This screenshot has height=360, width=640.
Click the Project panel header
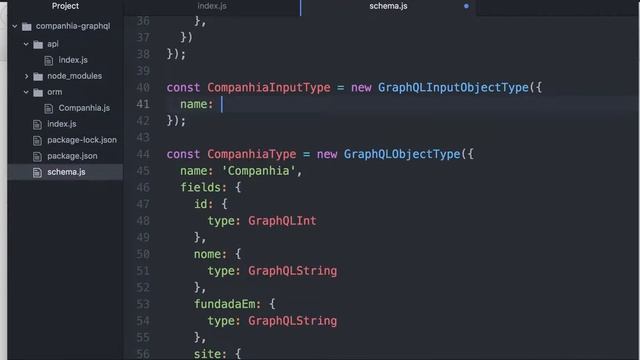(x=65, y=6)
